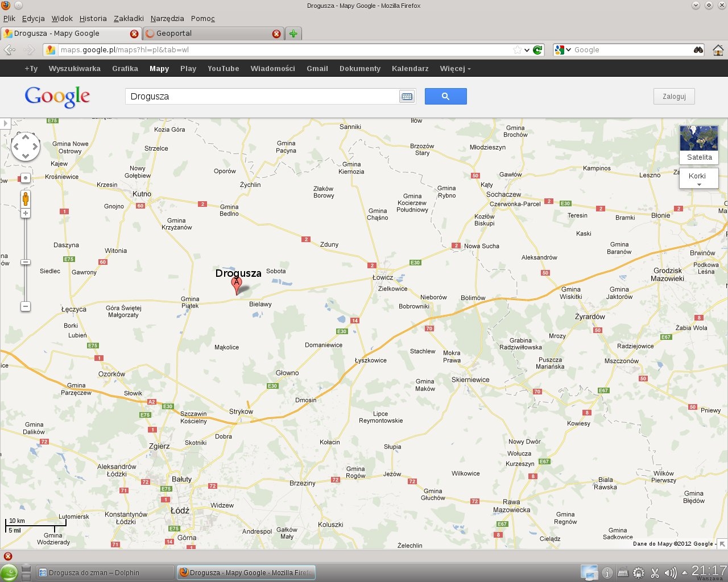Click the scissors clipboard tray icon
This screenshot has width=728, height=582.
655,573
